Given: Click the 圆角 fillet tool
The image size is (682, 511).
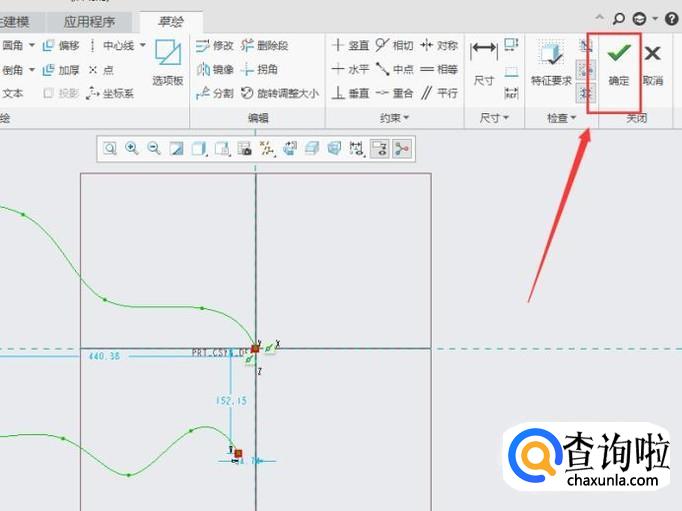Looking at the screenshot, I should pos(13,45).
